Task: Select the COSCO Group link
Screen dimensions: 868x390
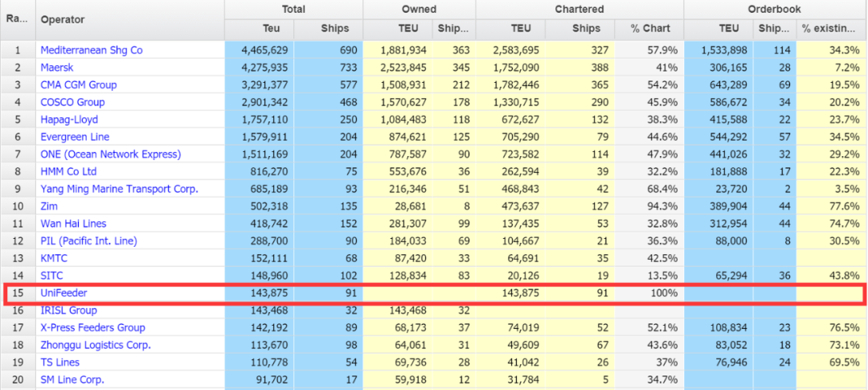Action: click(72, 102)
